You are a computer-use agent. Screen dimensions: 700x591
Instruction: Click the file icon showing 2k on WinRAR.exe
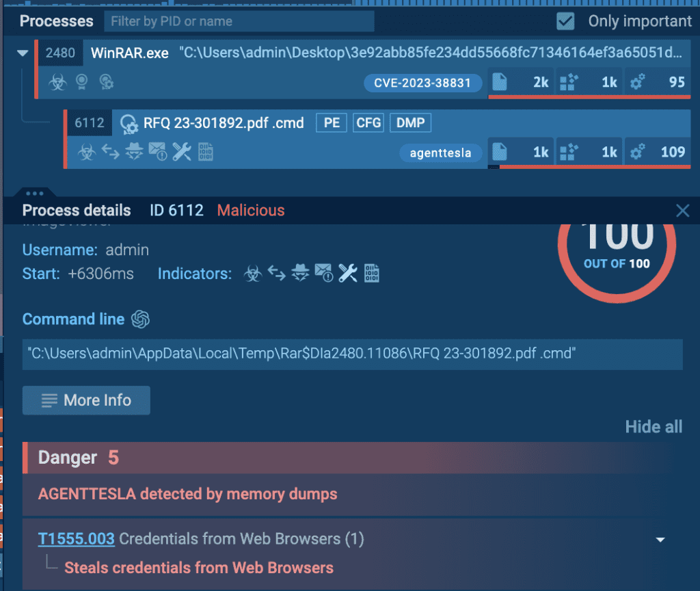(500, 83)
